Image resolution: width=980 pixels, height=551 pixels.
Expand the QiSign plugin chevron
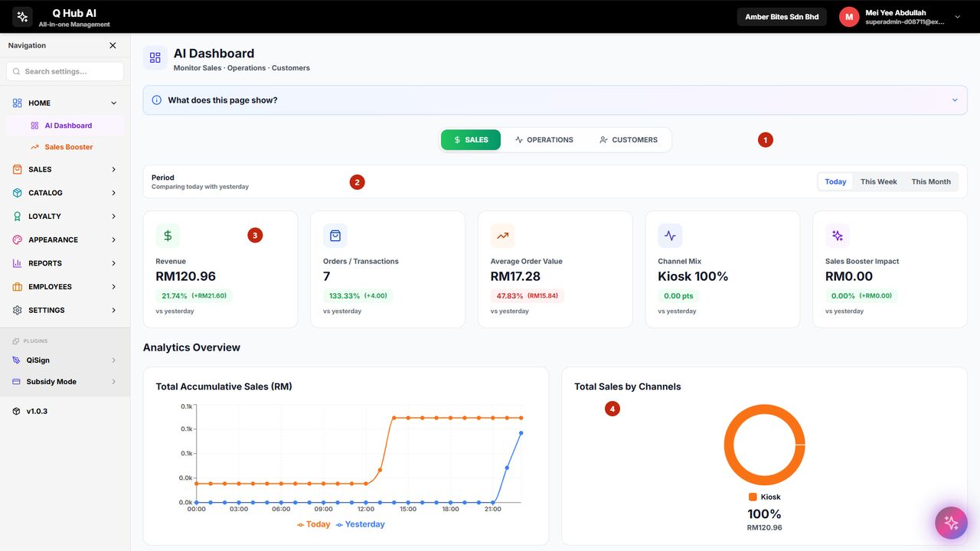tap(114, 360)
